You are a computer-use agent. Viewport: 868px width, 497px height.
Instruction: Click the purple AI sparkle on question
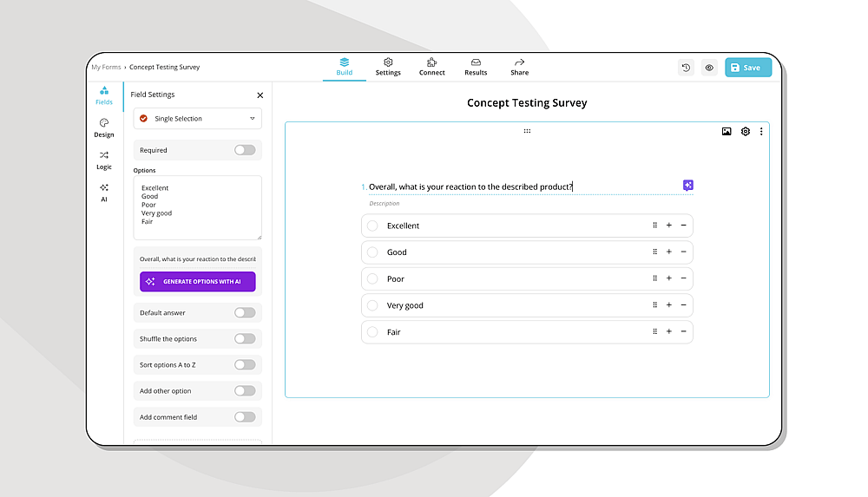tap(688, 186)
